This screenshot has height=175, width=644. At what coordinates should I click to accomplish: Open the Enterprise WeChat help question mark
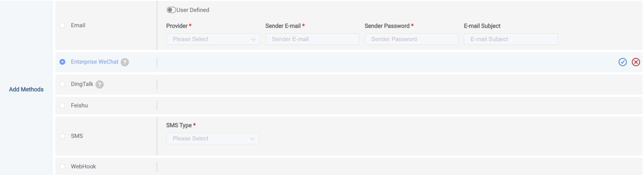125,62
